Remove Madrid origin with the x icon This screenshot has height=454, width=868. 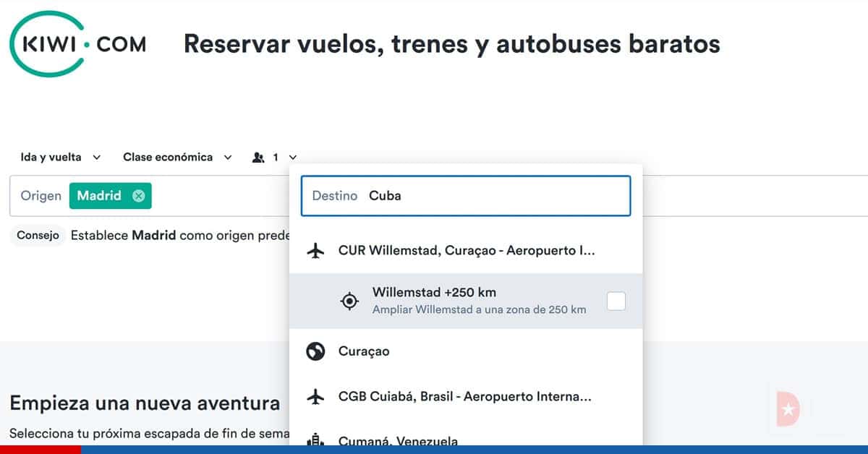pyautogui.click(x=138, y=196)
